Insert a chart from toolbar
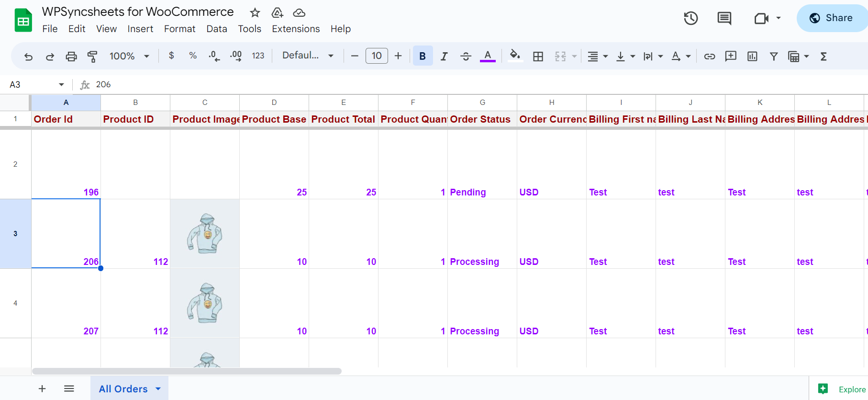The height and width of the screenshot is (400, 868). pyautogui.click(x=752, y=57)
